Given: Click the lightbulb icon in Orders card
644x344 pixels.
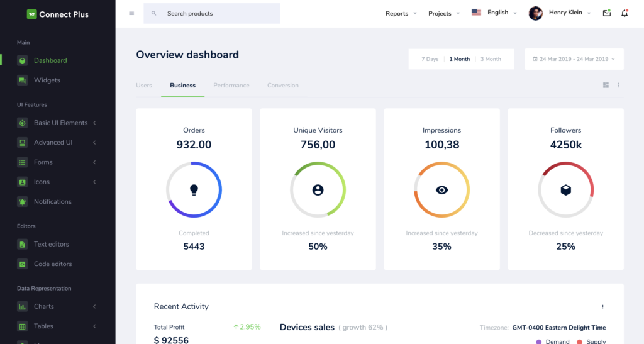Looking at the screenshot, I should tap(194, 189).
